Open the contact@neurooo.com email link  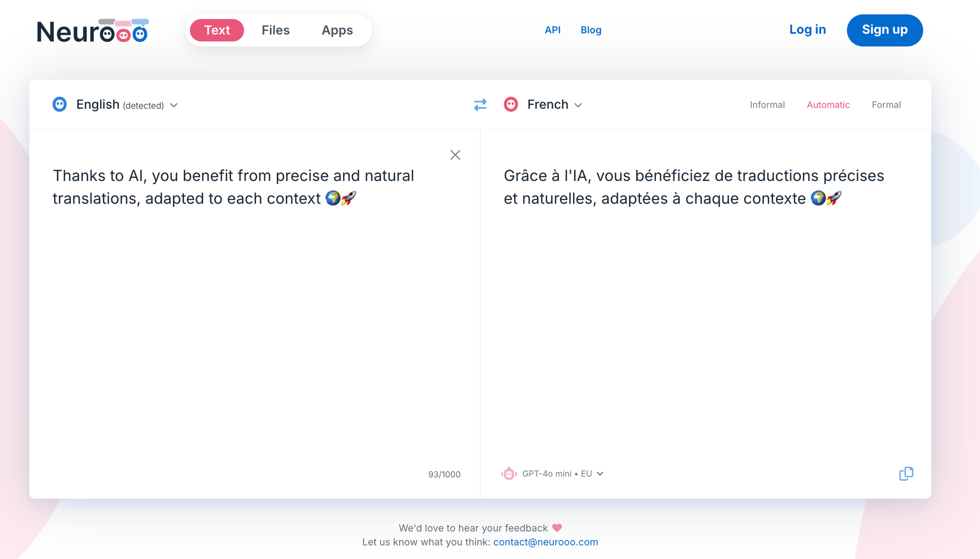tap(546, 542)
